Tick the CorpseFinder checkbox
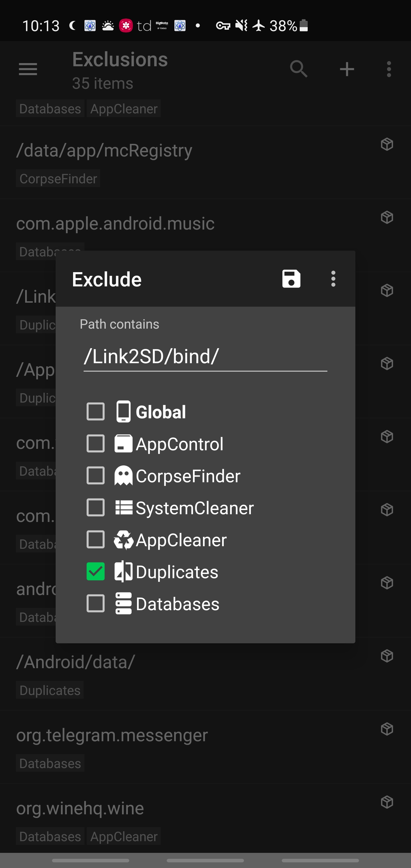The width and height of the screenshot is (411, 868). click(x=96, y=475)
